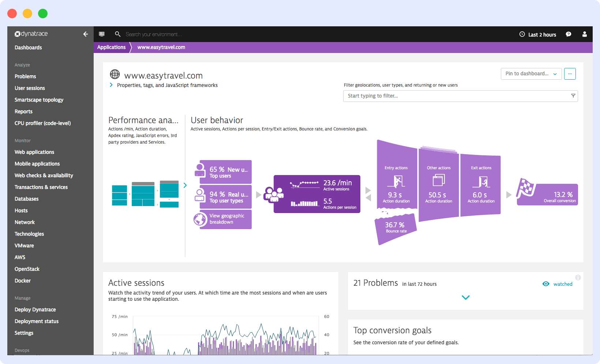
Task: Select Smartscape topology in the sidebar
Action: (x=39, y=99)
